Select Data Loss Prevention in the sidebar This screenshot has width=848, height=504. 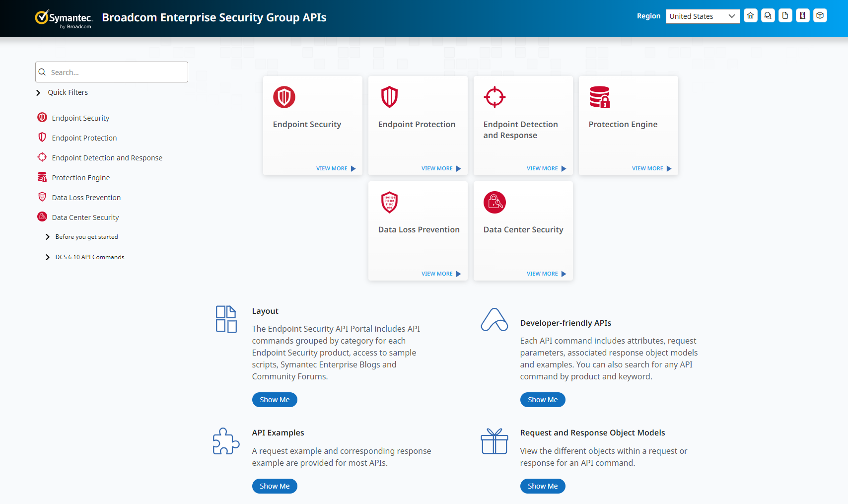[86, 198]
